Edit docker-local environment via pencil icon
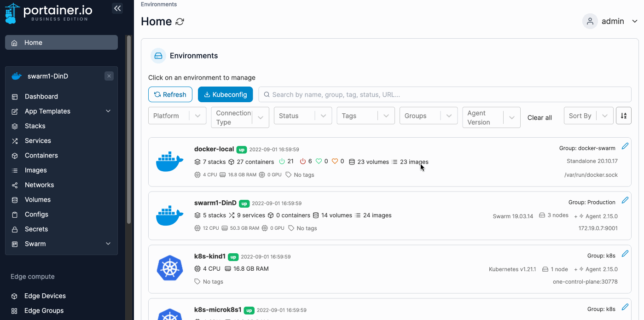 625,146
